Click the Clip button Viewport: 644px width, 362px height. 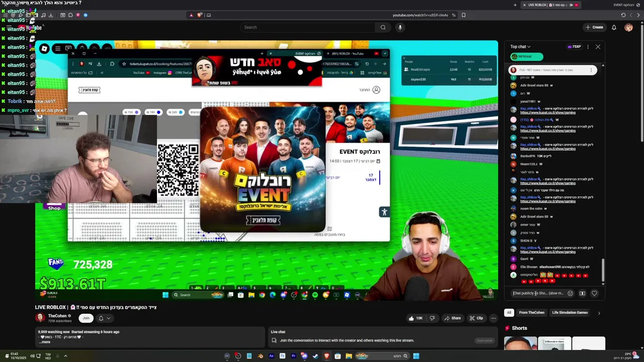(476, 318)
